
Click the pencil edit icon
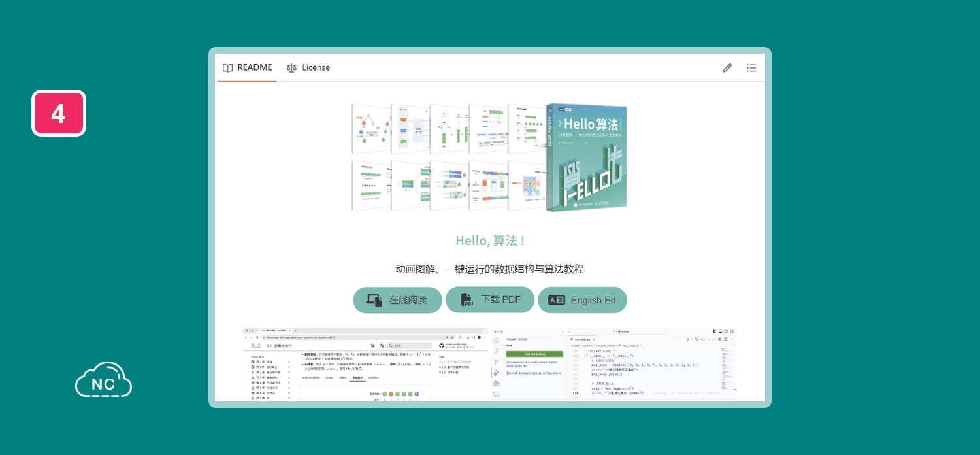[x=727, y=68]
